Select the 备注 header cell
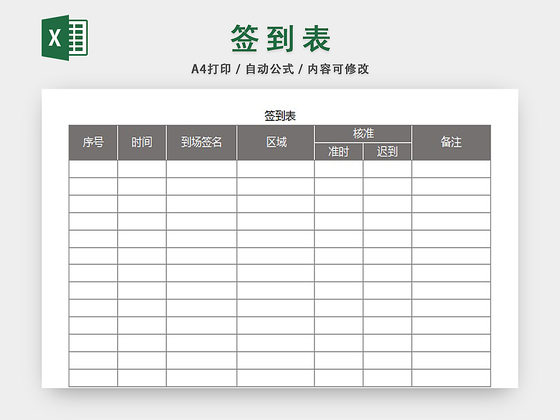560x420 pixels. pyautogui.click(x=451, y=142)
